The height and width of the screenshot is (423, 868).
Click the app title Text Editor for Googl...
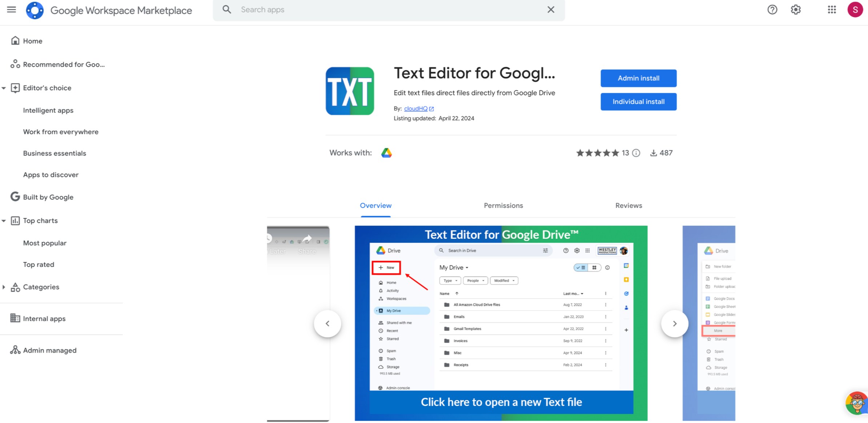(474, 73)
